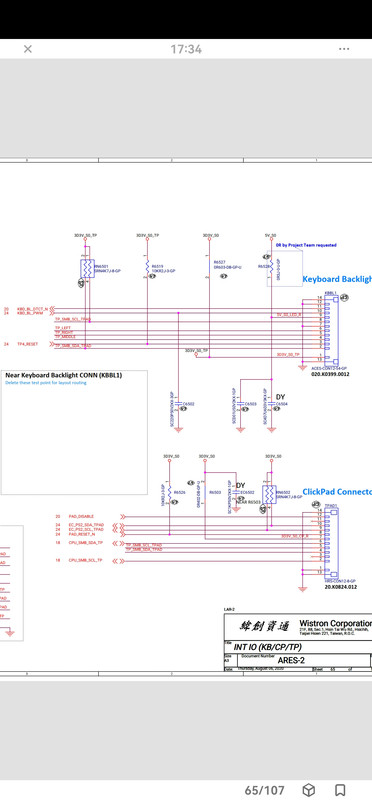
Task: Tap 'Near Keyboard Backlight CONN (KBBL1)' note title
Action: point(63,375)
